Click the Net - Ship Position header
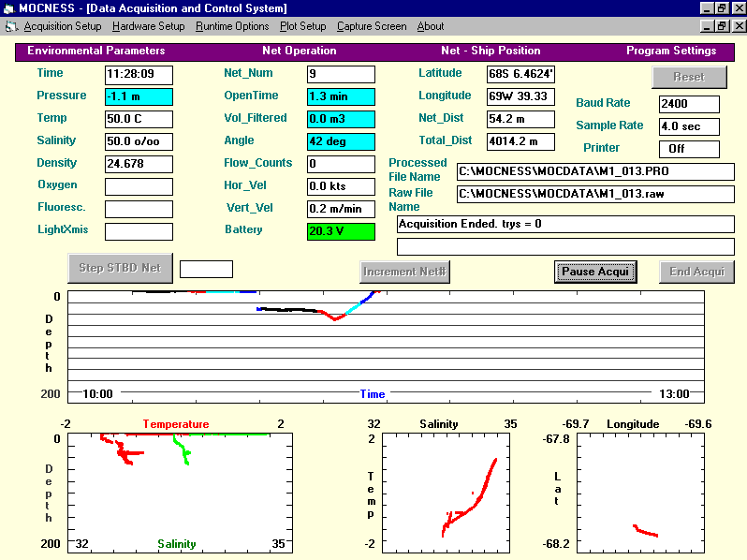 (x=491, y=51)
